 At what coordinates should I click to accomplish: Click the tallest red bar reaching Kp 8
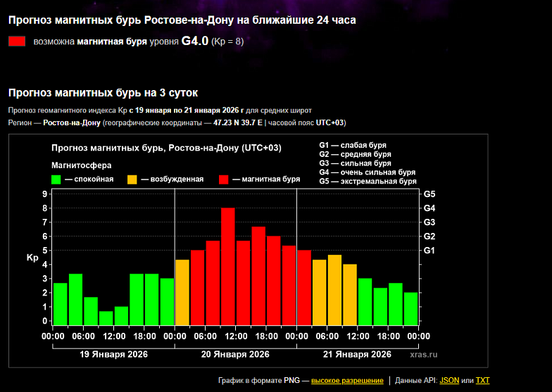coord(227,266)
